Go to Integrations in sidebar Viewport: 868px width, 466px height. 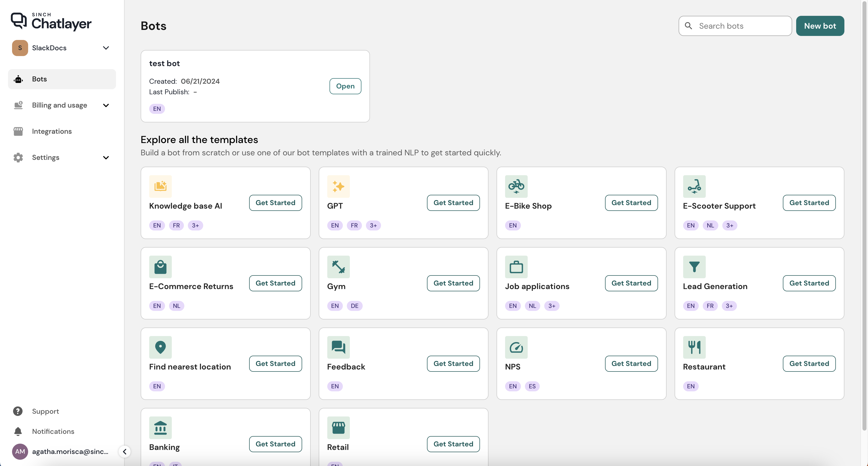(x=51, y=131)
